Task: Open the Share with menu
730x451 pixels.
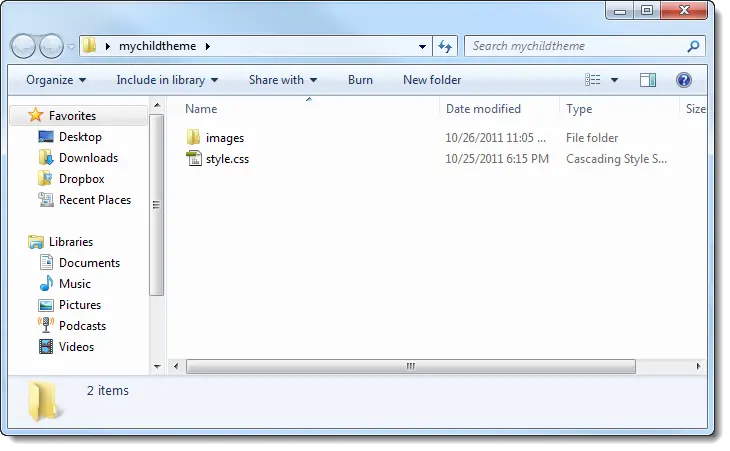Action: (x=283, y=80)
